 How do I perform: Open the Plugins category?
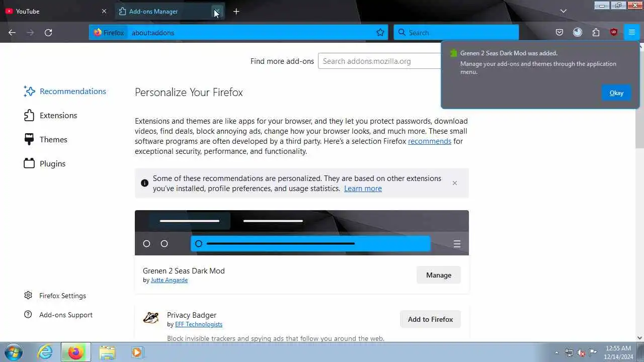(x=45, y=164)
